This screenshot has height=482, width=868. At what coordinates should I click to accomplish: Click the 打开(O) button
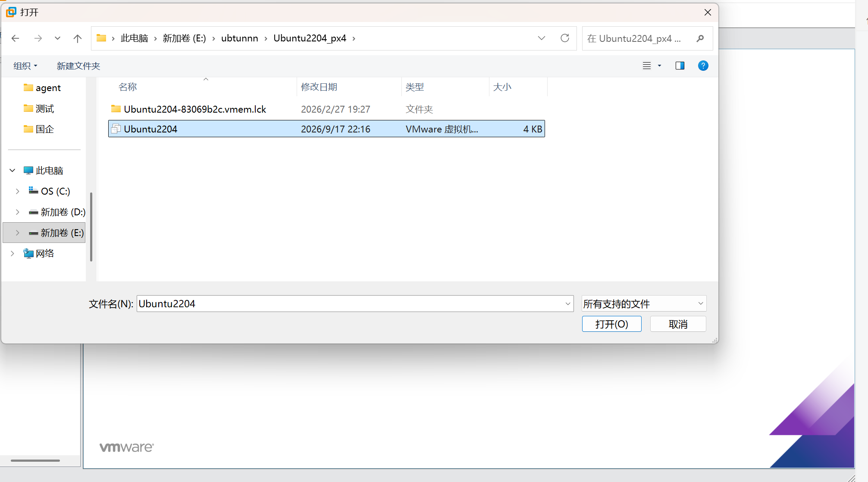click(611, 324)
